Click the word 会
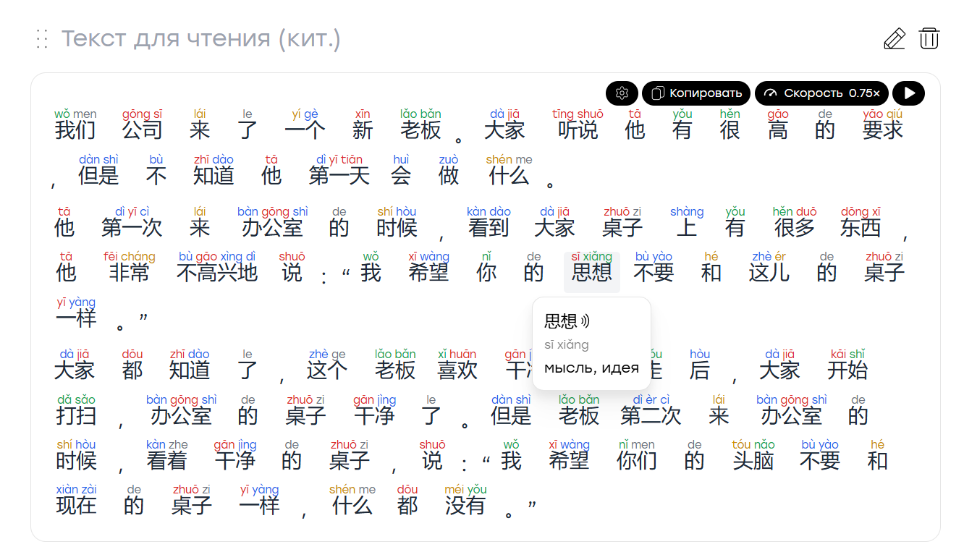This screenshot has width=964, height=560. [401, 176]
